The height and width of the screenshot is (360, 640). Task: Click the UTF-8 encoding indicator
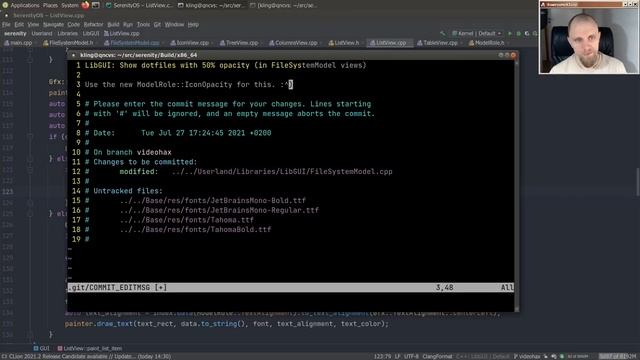411,356
